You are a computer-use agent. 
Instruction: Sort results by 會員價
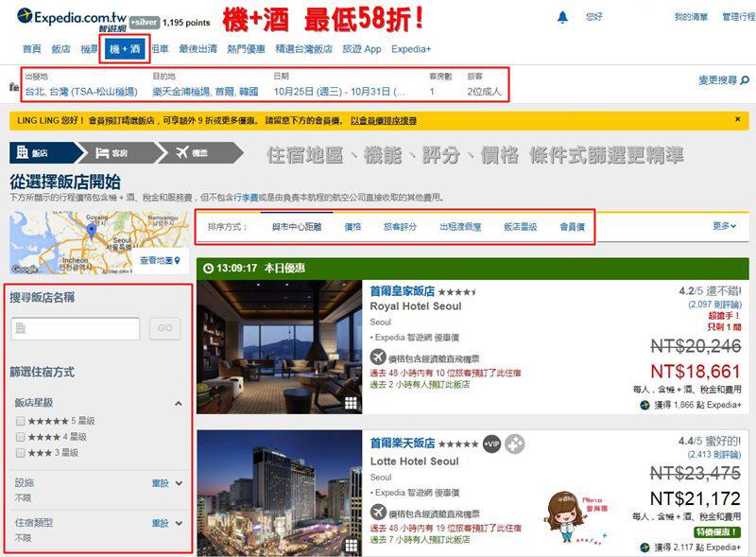click(x=573, y=227)
